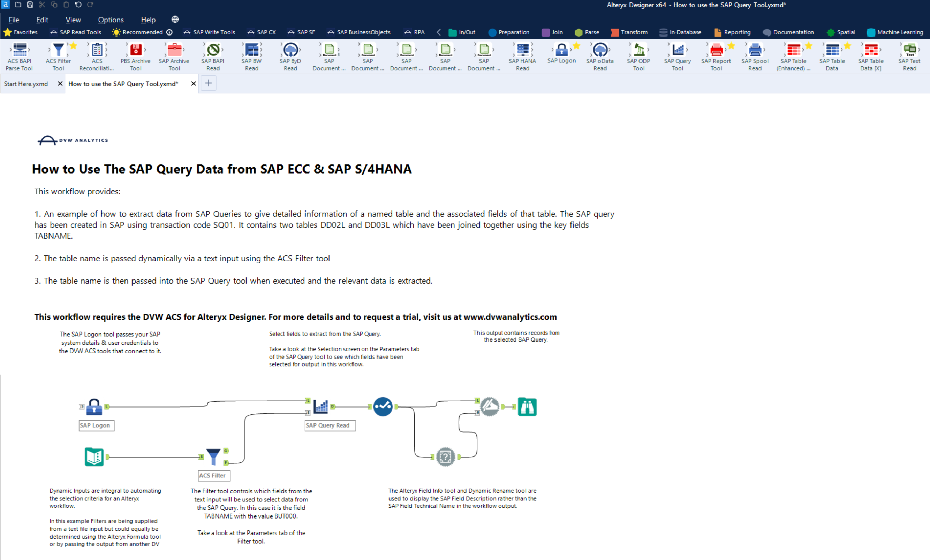Click the plus button to add new workflow

pyautogui.click(x=208, y=83)
